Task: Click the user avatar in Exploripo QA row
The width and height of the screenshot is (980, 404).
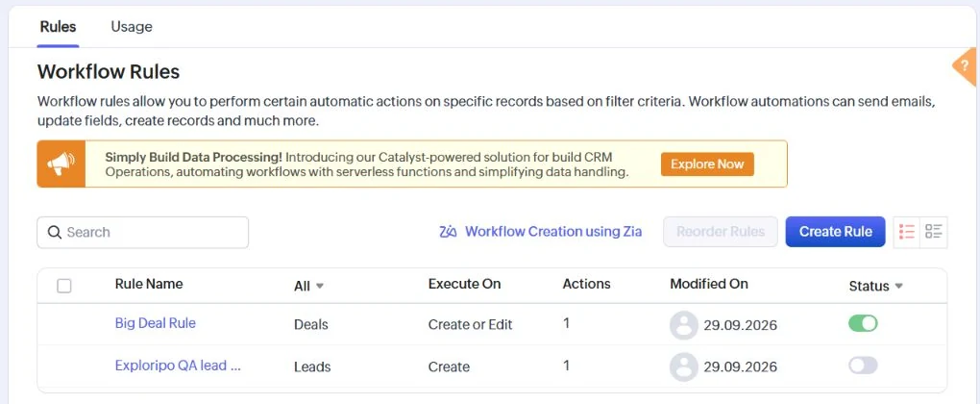Action: pyautogui.click(x=684, y=367)
